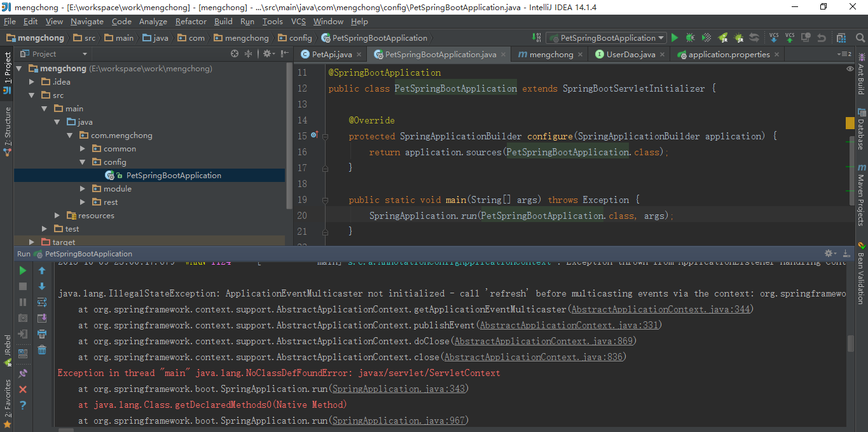Collapse the src folder
This screenshot has height=432, width=868.
coord(32,95)
